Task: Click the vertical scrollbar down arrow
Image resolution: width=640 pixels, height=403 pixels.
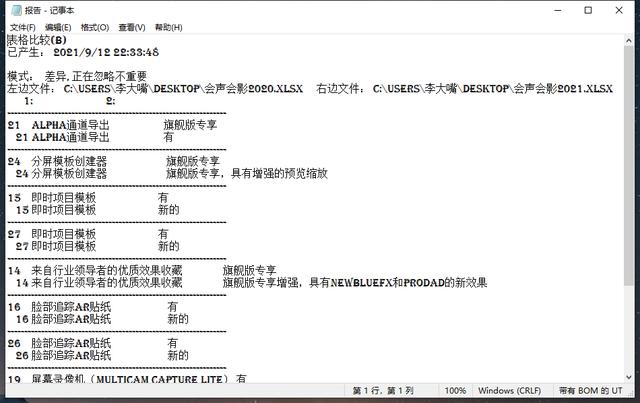Action: pos(631,376)
